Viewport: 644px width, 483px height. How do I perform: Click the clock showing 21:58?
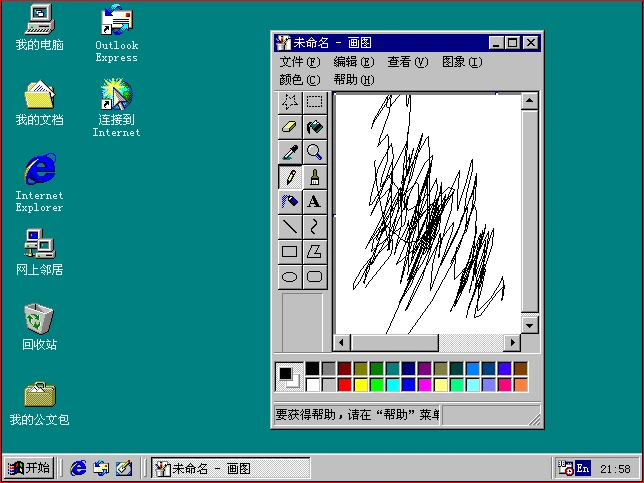coord(615,469)
